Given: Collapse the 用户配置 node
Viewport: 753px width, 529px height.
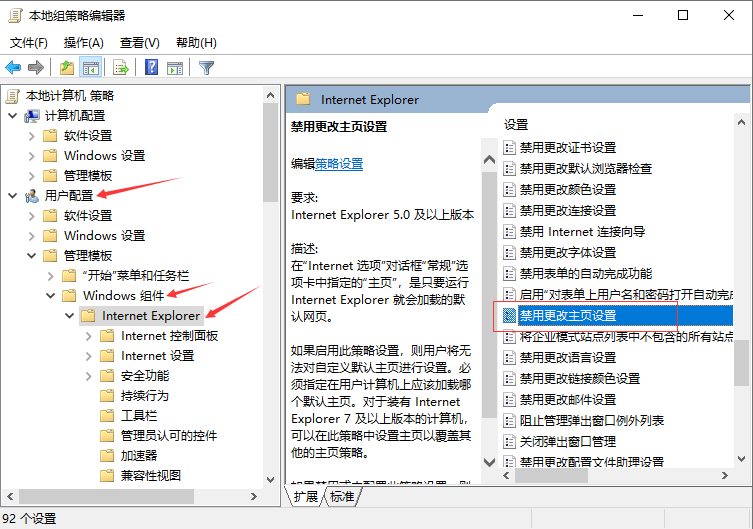Looking at the screenshot, I should 13,196.
